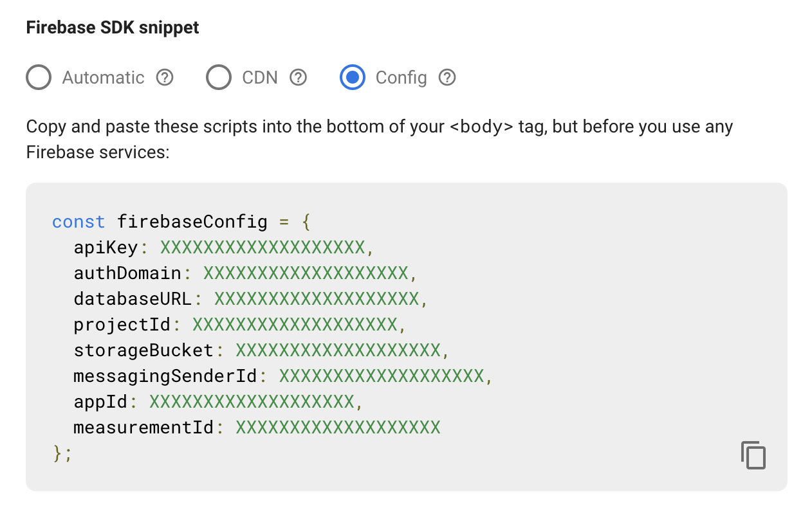Click the apiKey placeholder value

pos(263,248)
